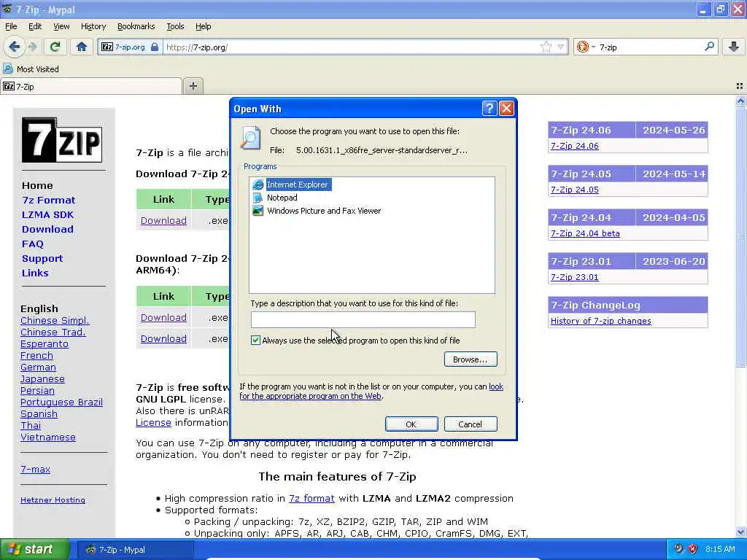The width and height of the screenshot is (747, 560).
Task: Reload the page with the refresh icon
Action: (55, 47)
